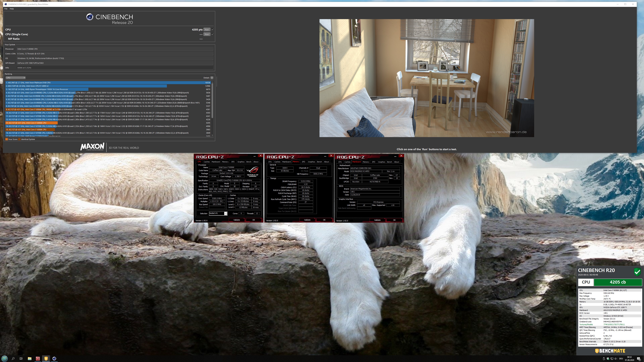Click the BenchMate logo at panel bottom
The image size is (644, 362).
tap(610, 351)
